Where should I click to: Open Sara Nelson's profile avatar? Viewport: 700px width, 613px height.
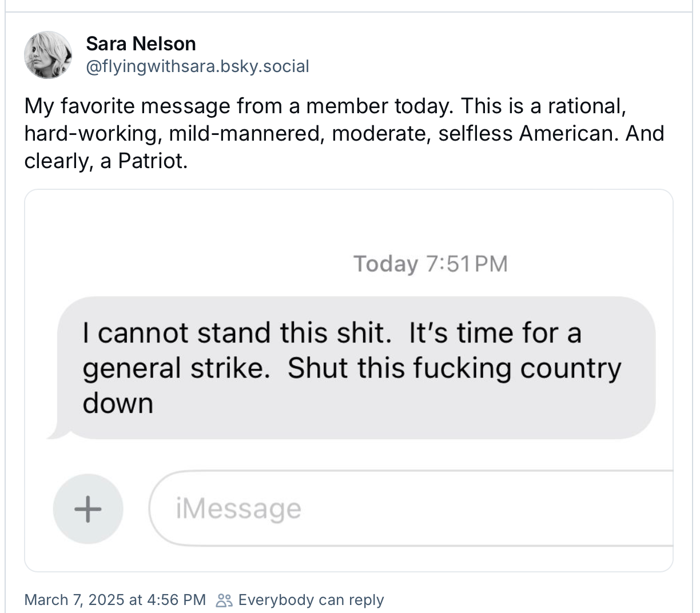click(48, 55)
